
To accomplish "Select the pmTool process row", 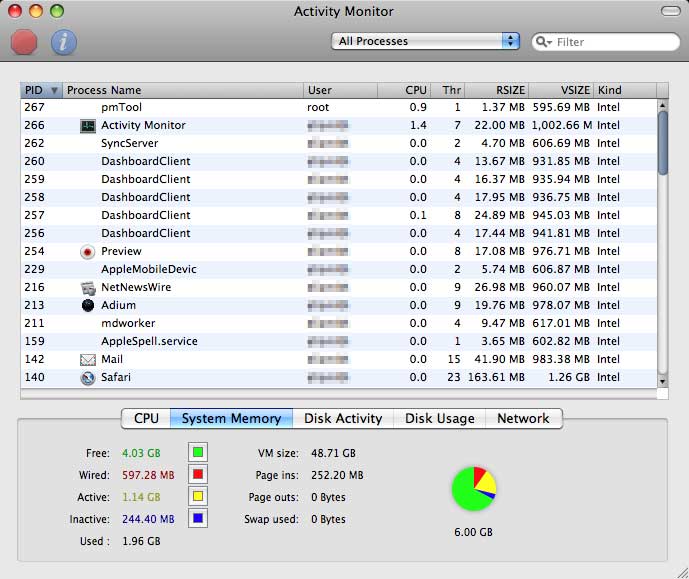I will point(338,107).
